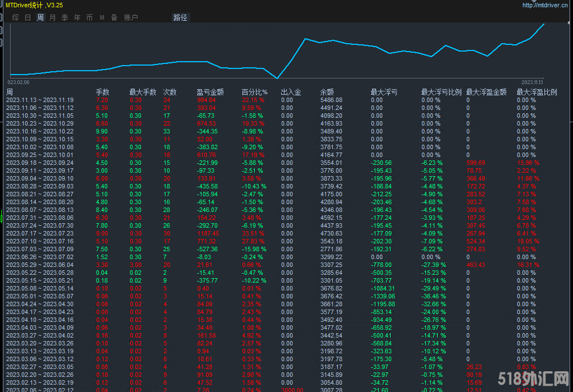Click the 盈亏金额 column header
Image resolution: width=573 pixels, height=392 pixels.
point(210,92)
